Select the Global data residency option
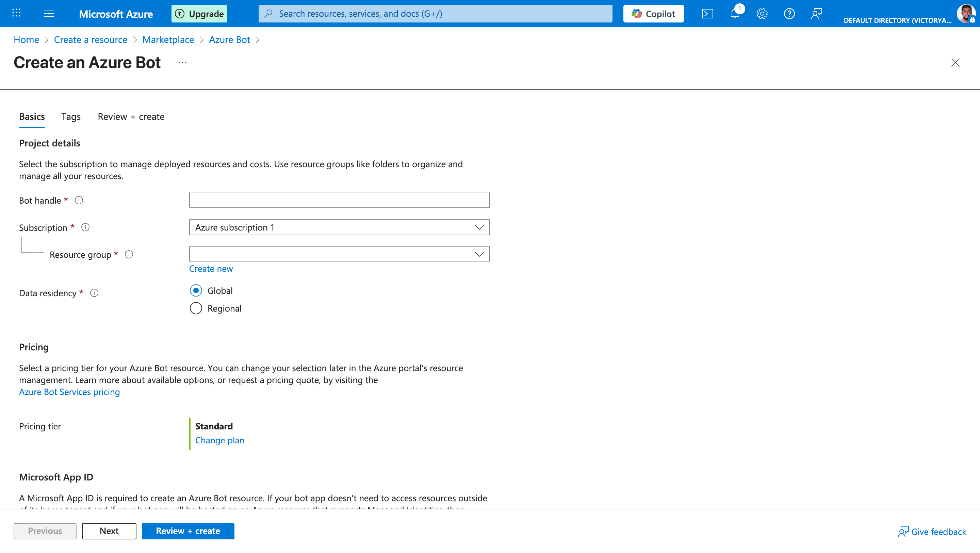Viewport: 980px width, 553px height. click(x=196, y=291)
